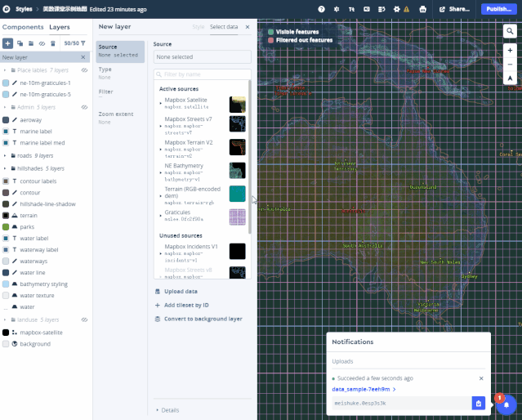Close the New layer panel
522x420 pixels.
248,27
